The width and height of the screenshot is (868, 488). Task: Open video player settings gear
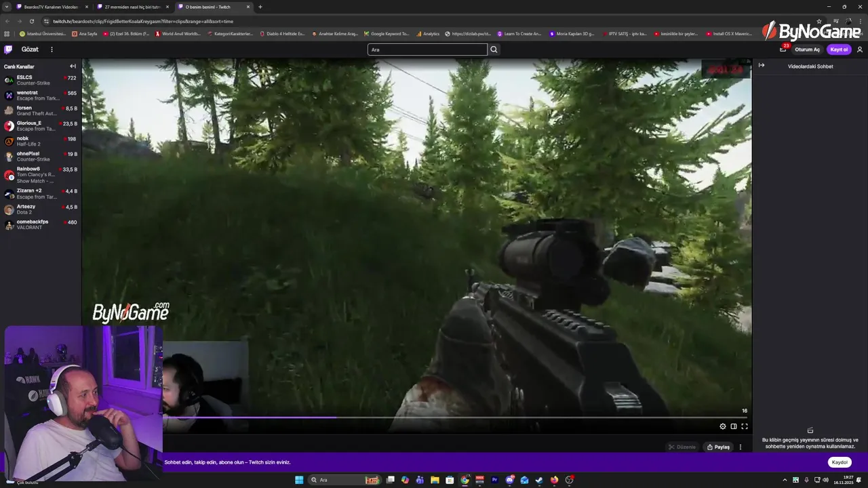coord(723,426)
